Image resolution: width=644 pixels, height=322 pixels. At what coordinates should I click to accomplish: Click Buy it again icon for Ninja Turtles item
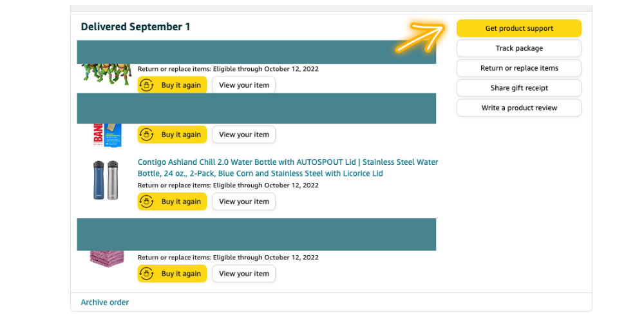click(x=147, y=85)
